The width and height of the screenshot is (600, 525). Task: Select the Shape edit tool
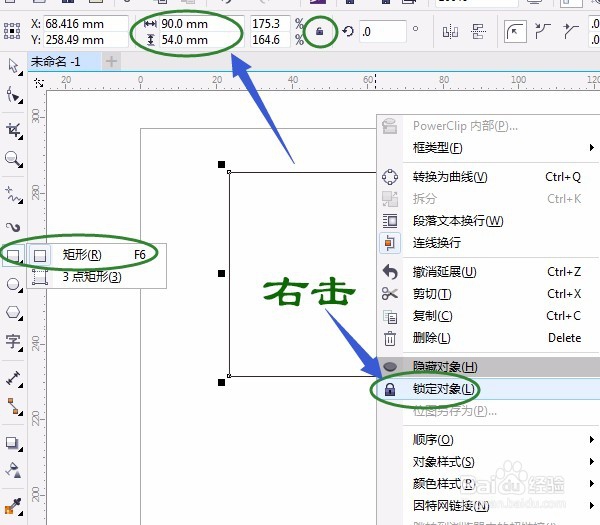13,95
